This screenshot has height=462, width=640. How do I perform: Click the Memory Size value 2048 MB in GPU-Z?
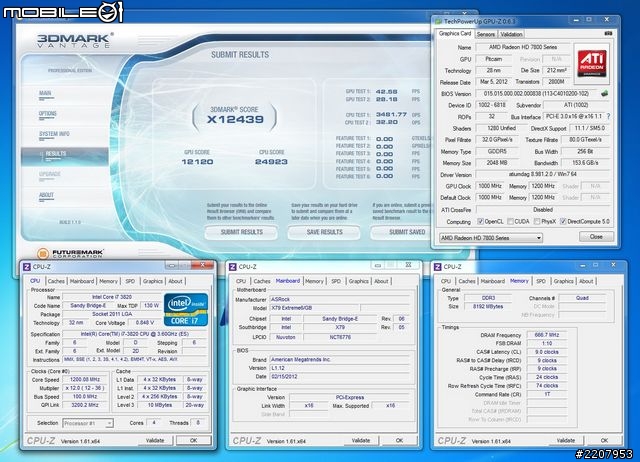click(x=497, y=163)
